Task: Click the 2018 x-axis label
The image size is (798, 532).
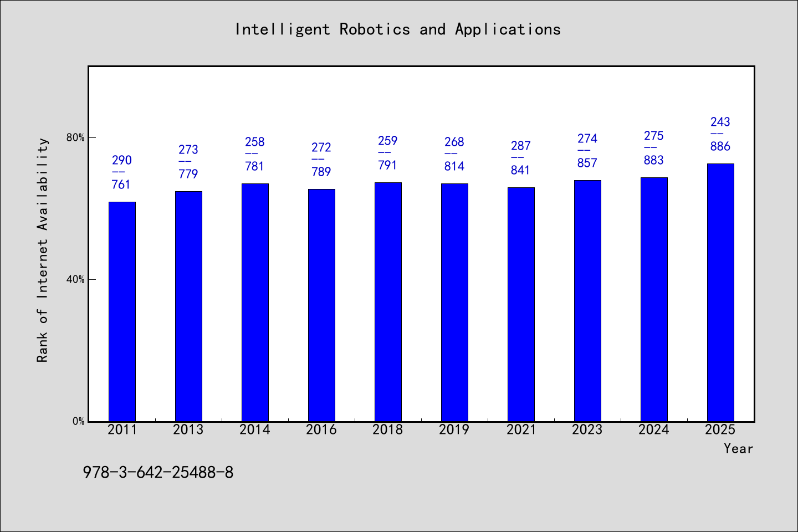Action: coord(388,429)
